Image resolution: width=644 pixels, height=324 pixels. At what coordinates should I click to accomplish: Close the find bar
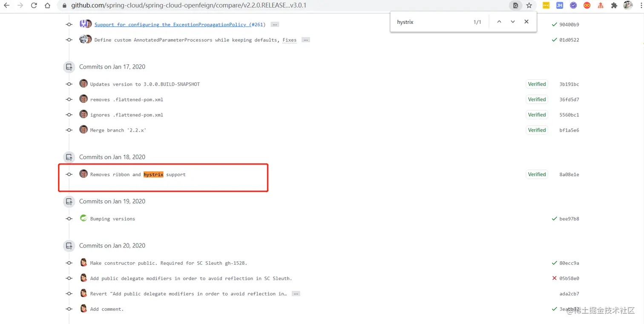point(526,22)
